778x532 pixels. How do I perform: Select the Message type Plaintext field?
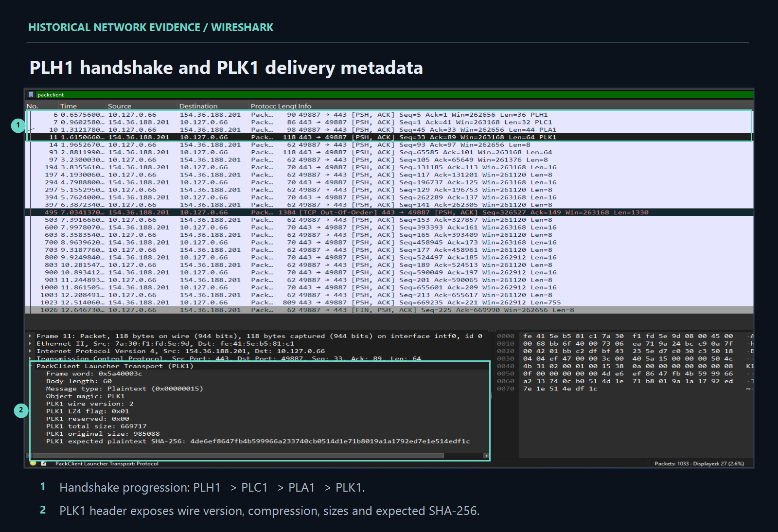pos(124,389)
